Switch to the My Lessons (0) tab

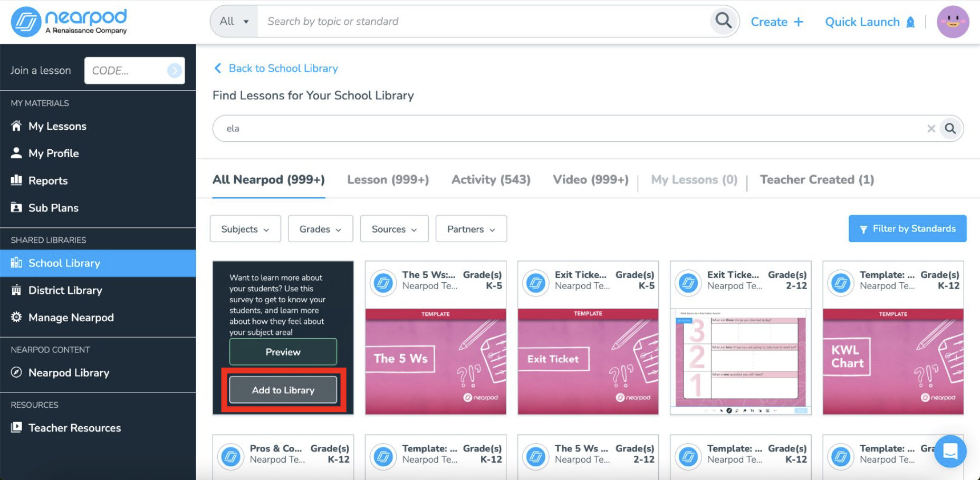694,180
